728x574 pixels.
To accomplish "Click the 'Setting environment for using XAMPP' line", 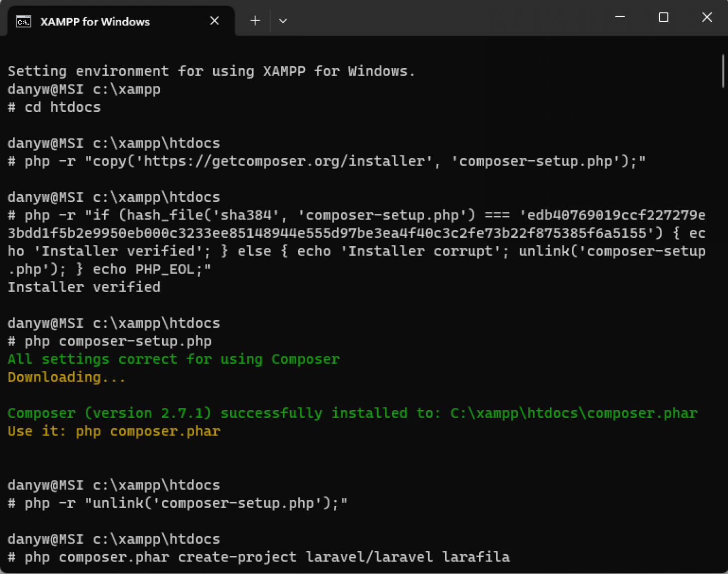I will (211, 71).
